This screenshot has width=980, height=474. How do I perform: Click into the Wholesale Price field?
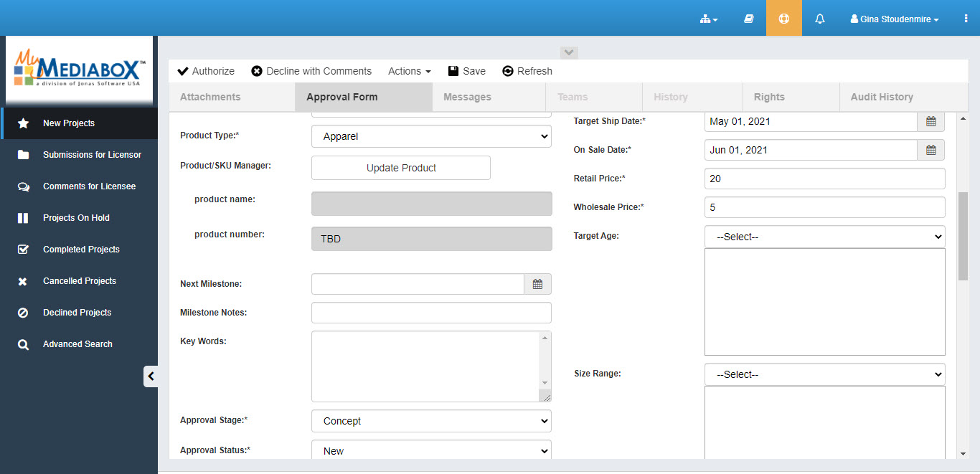pyautogui.click(x=825, y=207)
